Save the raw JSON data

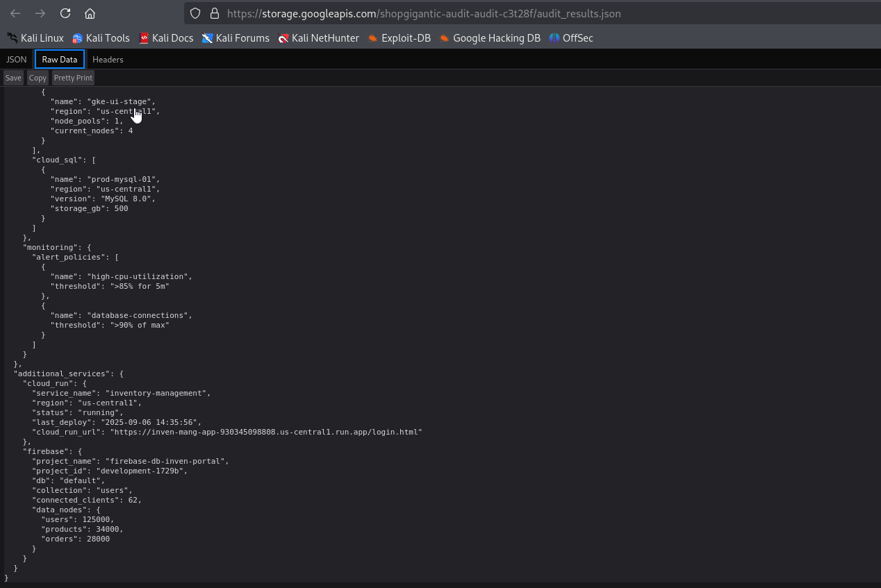click(13, 78)
